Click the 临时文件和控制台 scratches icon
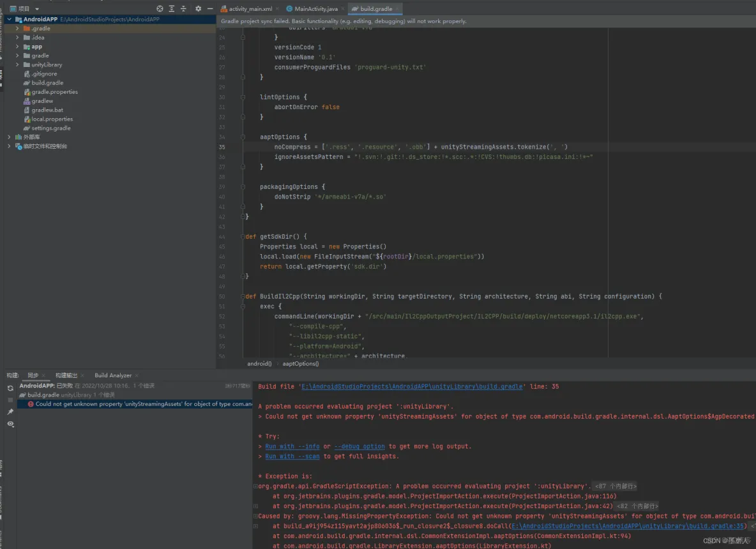Image resolution: width=756 pixels, height=549 pixels. pos(19,146)
